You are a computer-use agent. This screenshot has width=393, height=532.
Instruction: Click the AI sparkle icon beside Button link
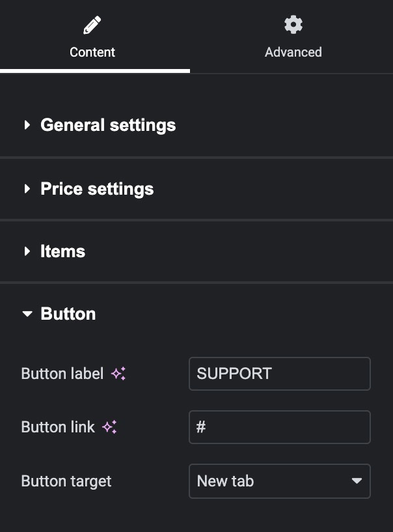(x=109, y=427)
